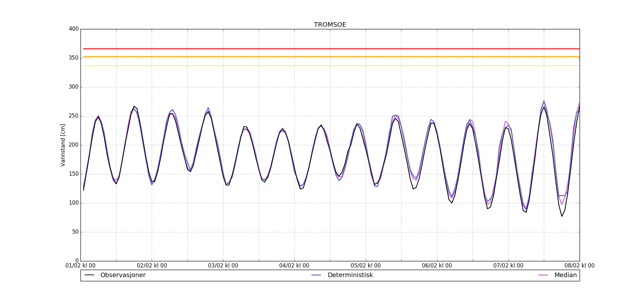The width and height of the screenshot is (644, 290).
Task: Click the 07/02 kl 00 x-axis label
Action: click(x=508, y=266)
